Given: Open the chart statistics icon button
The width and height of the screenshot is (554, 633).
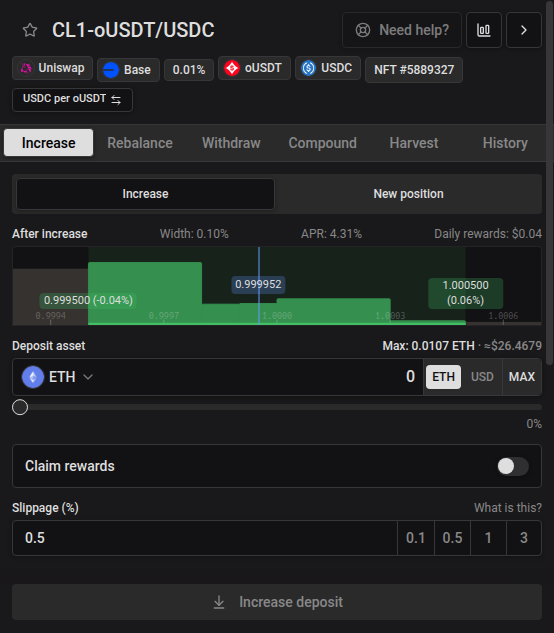Looking at the screenshot, I should [x=484, y=30].
